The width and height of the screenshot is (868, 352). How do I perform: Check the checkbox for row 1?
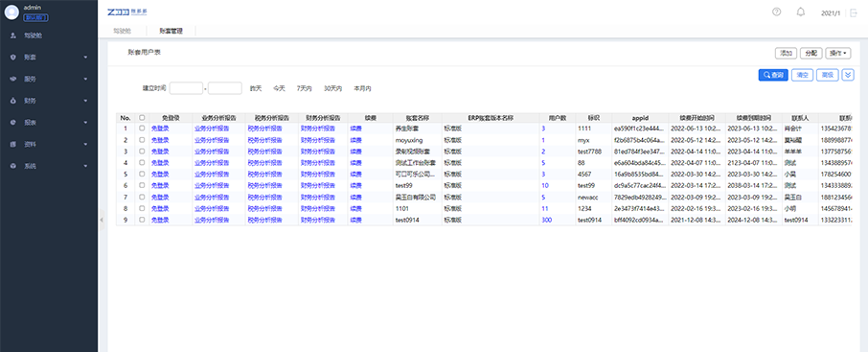(x=142, y=129)
